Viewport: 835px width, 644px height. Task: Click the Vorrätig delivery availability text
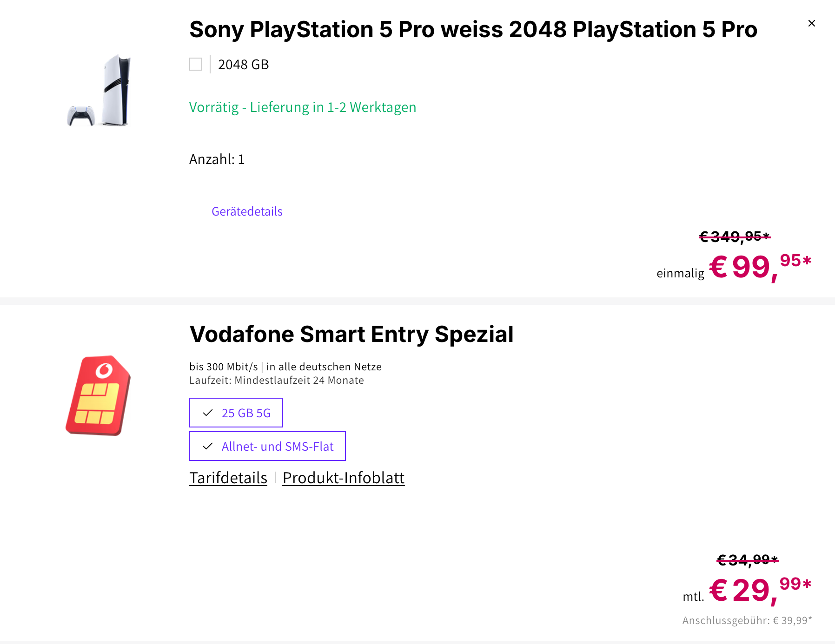(303, 107)
